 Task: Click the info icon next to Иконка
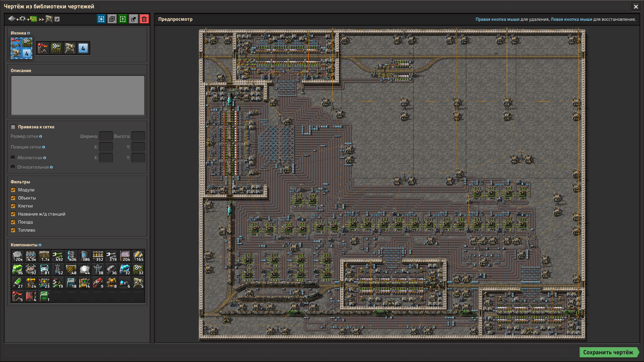tap(29, 33)
